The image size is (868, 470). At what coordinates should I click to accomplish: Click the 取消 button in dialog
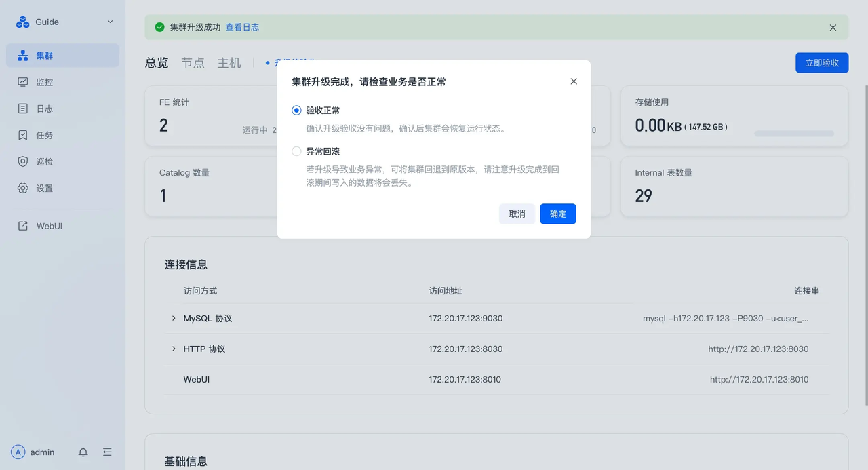point(517,214)
